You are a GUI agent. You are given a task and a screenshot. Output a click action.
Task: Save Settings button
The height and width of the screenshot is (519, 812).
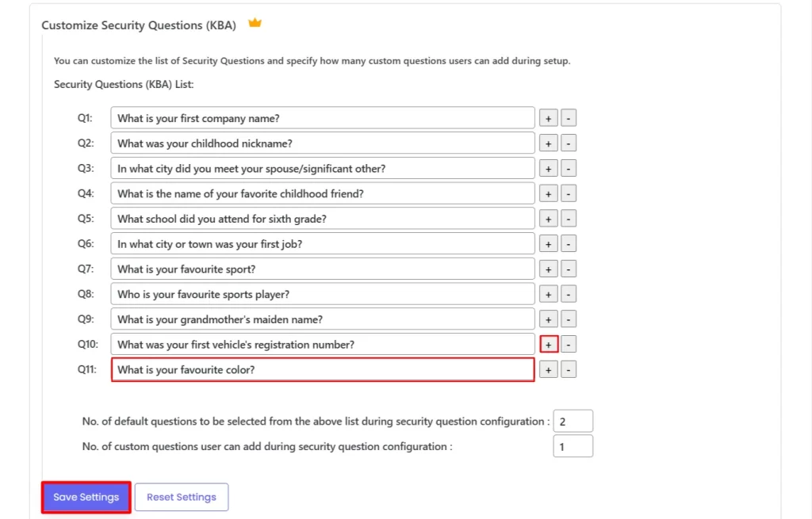pos(86,498)
